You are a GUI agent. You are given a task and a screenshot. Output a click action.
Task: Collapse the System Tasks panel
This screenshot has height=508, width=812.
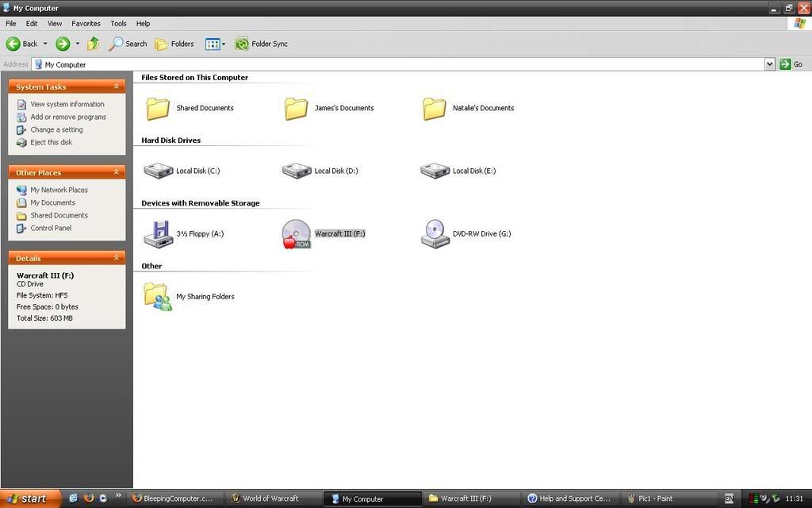117,87
